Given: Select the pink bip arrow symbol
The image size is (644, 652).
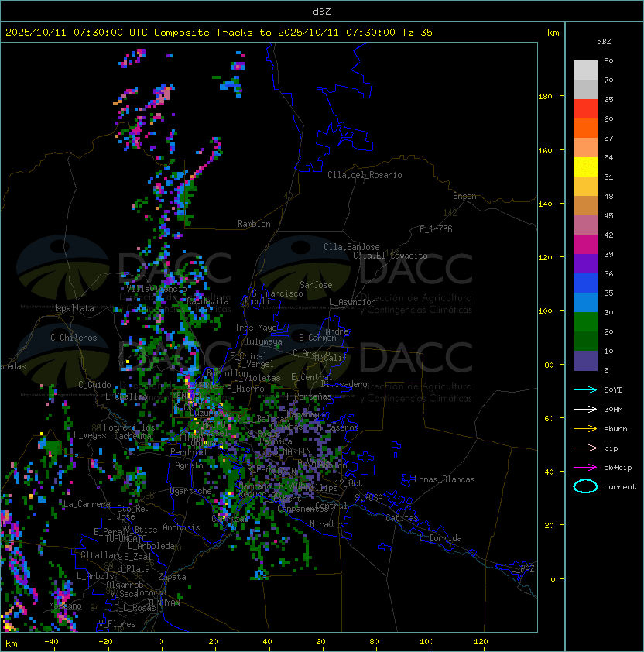Looking at the screenshot, I should click(x=585, y=448).
